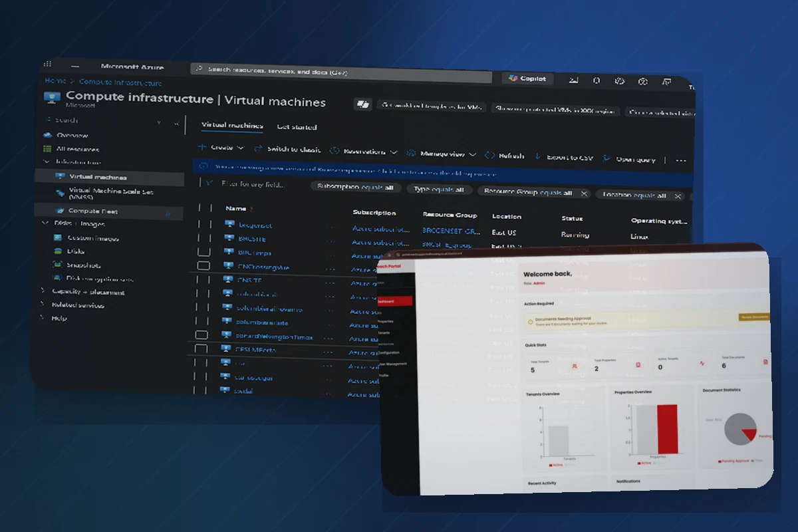798x532 pixels.
Task: Open Compute infrastructure breadcrumb link
Action: (x=120, y=82)
